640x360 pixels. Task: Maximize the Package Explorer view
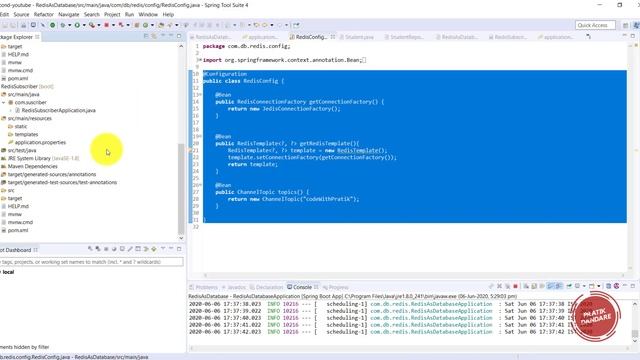click(179, 36)
